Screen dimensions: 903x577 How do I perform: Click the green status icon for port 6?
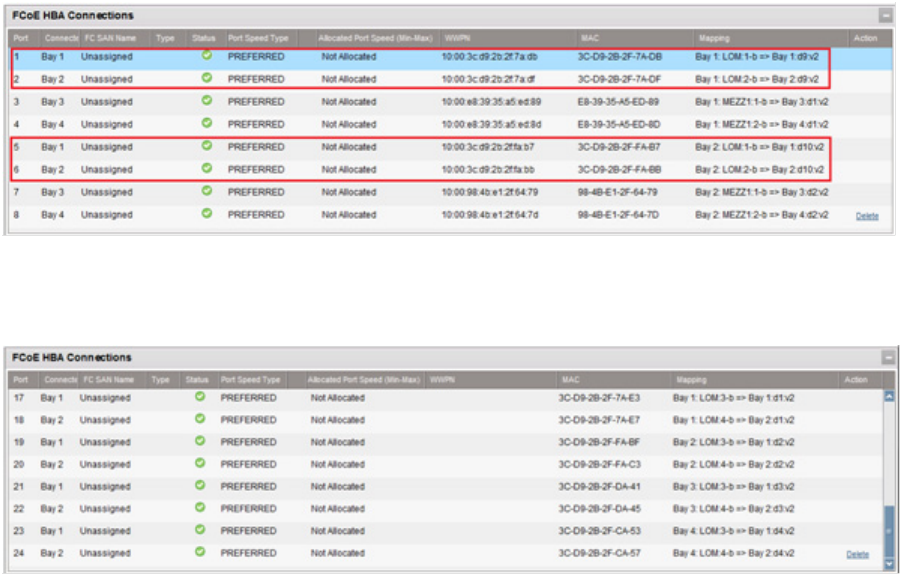(x=206, y=168)
